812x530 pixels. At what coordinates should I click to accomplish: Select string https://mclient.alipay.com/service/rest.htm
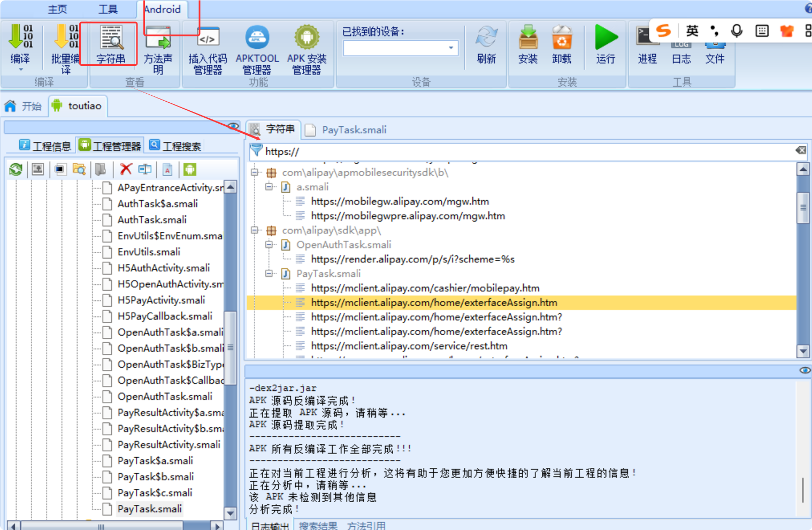coord(409,346)
